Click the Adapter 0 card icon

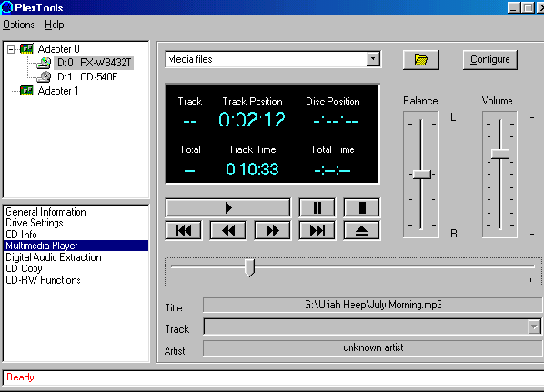pyautogui.click(x=26, y=49)
